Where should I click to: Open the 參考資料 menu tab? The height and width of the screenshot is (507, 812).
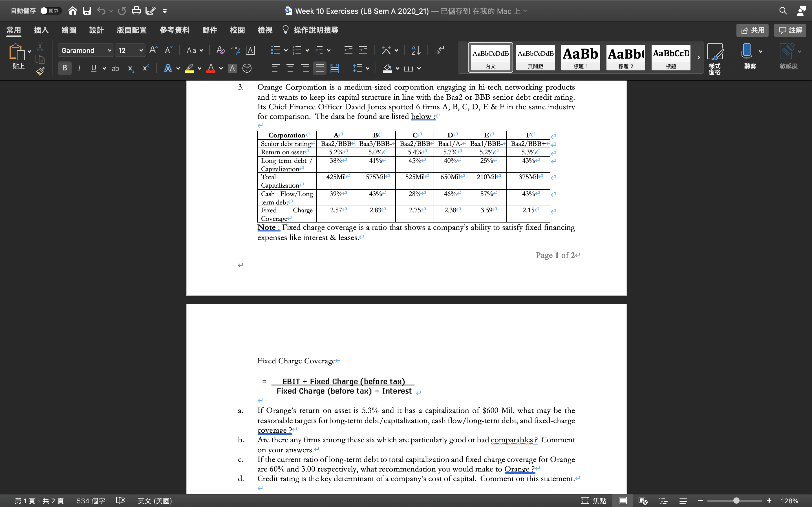click(x=174, y=30)
